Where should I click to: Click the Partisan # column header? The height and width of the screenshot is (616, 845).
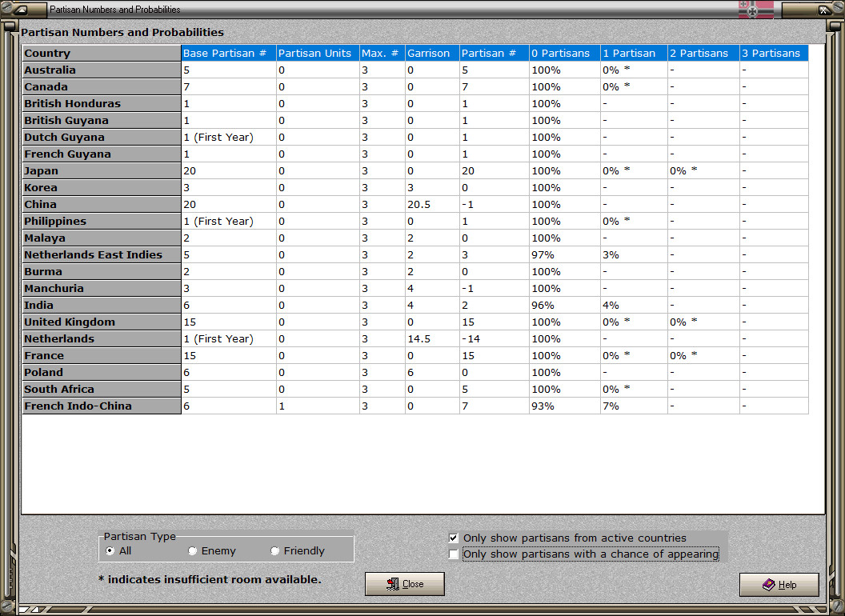(x=495, y=53)
